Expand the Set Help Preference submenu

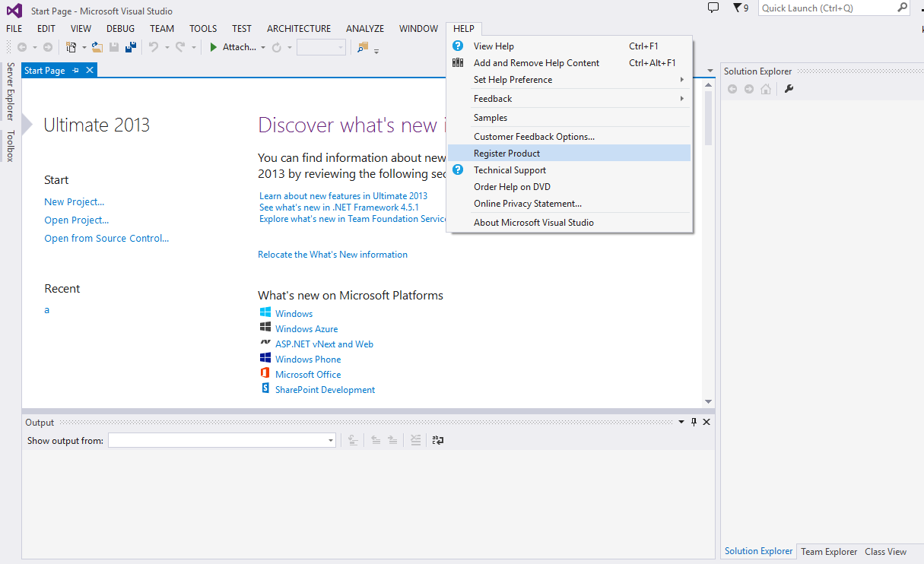(x=681, y=80)
